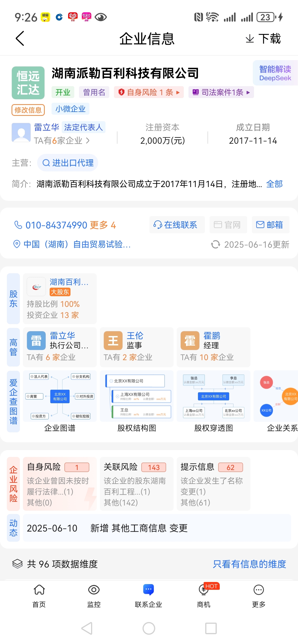Viewport: 298px width, 644px height.
Task: Tap the 开业 status tag
Action: point(63,92)
